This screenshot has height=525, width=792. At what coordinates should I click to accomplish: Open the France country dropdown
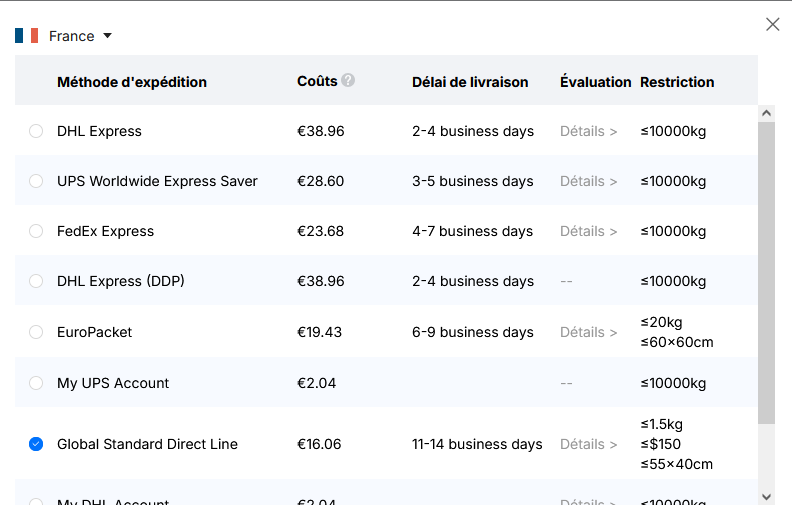pyautogui.click(x=107, y=36)
